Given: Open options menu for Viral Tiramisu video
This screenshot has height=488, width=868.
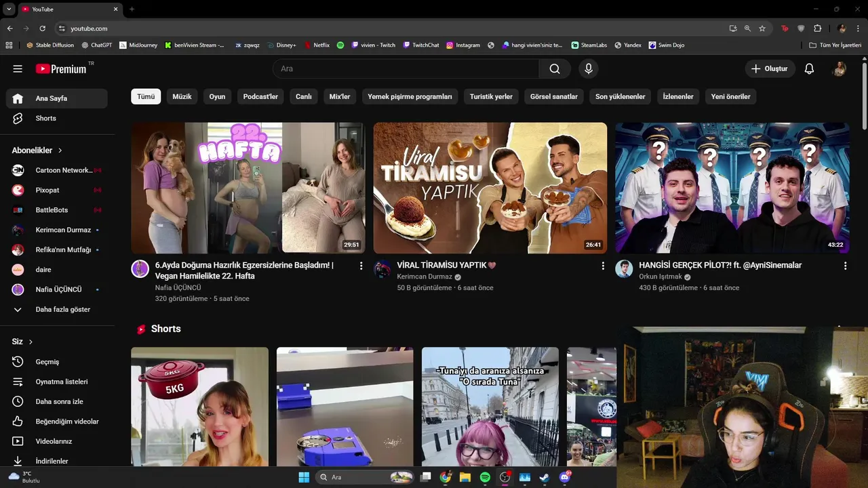Looking at the screenshot, I should click(x=603, y=266).
